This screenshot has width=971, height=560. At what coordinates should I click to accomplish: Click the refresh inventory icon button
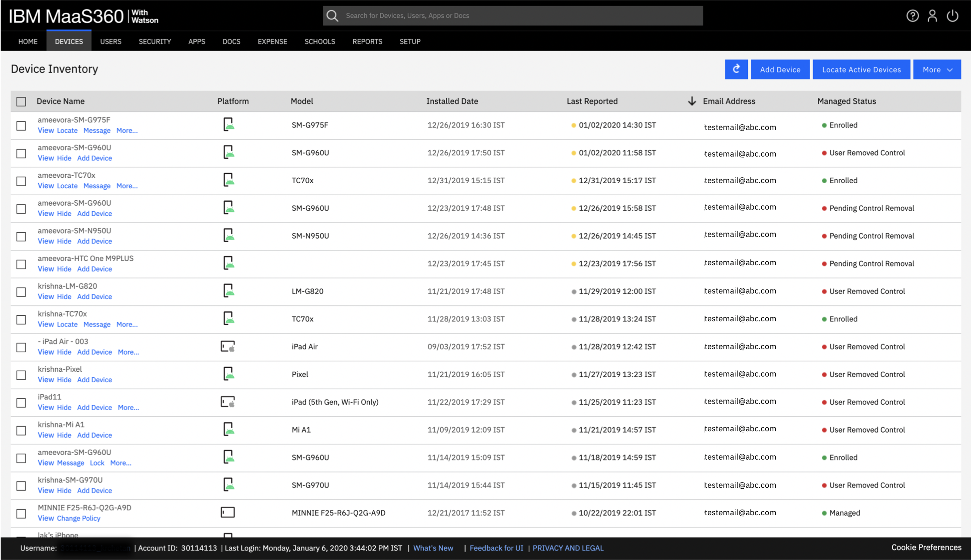pyautogui.click(x=736, y=70)
